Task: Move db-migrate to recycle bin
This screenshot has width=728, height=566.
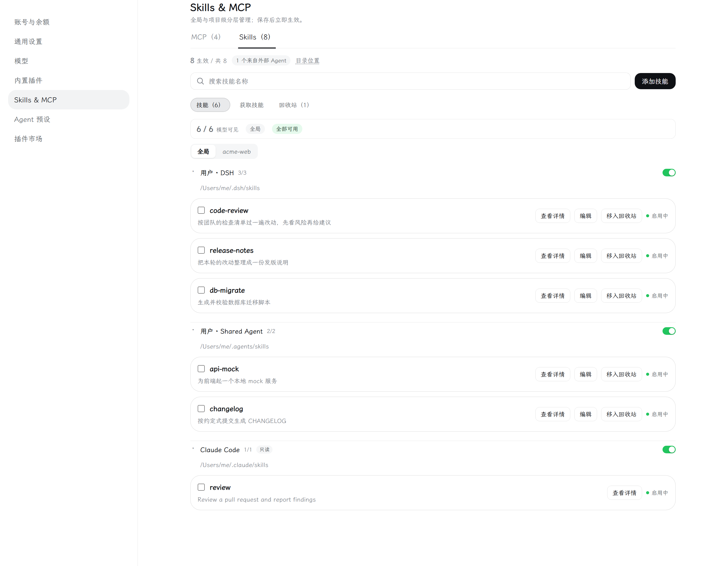Action: pos(621,296)
